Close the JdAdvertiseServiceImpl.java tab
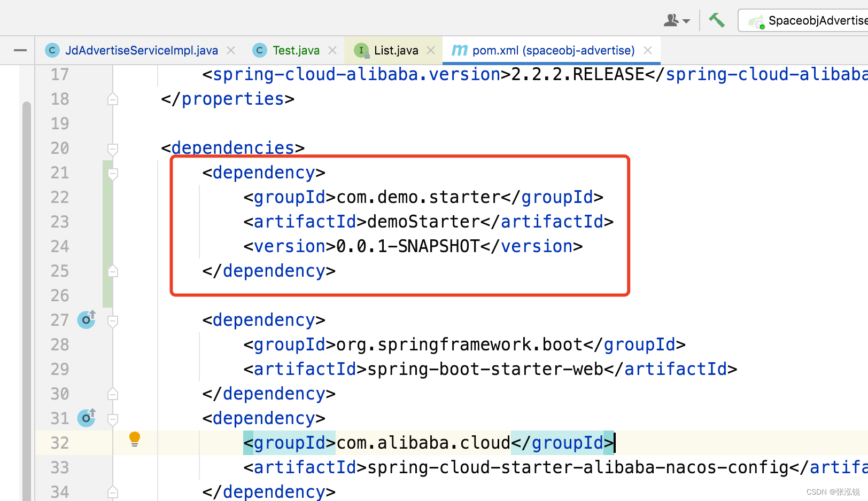The image size is (868, 501). [231, 50]
